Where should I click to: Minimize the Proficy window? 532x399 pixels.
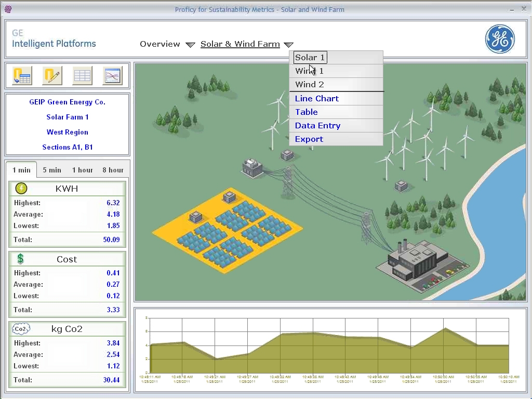point(512,9)
